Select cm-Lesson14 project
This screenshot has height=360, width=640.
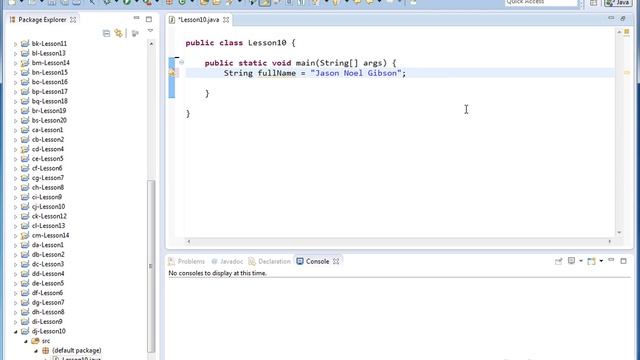click(50, 236)
